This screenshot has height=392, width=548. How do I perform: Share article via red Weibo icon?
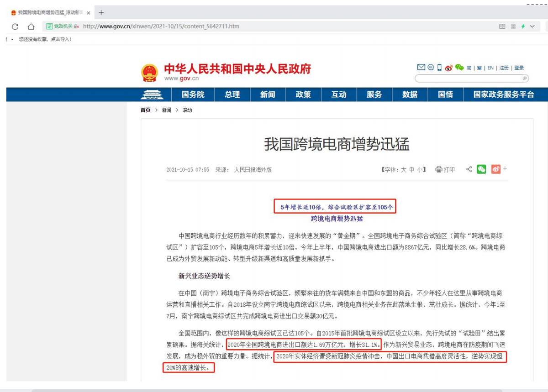(x=496, y=169)
